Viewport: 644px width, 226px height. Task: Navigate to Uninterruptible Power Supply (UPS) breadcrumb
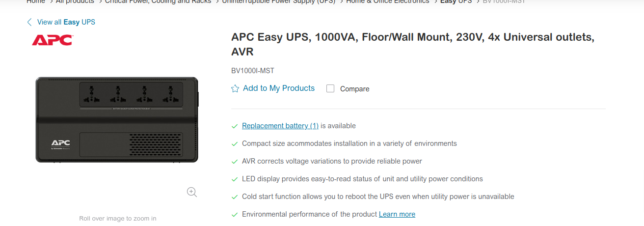(x=279, y=1)
